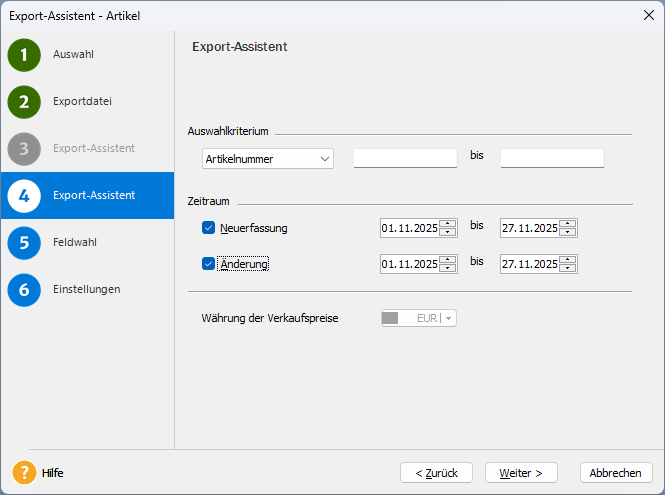The width and height of the screenshot is (665, 495).
Task: Uncheck the Neuerfassung checkbox
Action: point(209,228)
